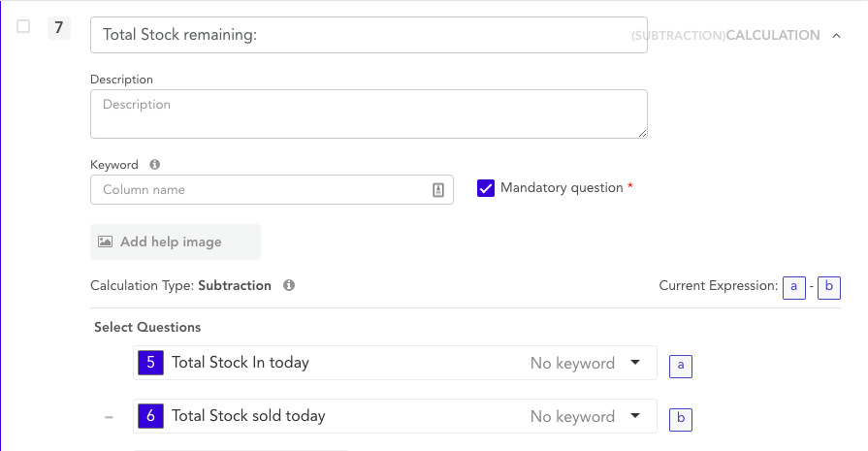
Task: Click the image icon on Add help image
Action: pos(105,242)
